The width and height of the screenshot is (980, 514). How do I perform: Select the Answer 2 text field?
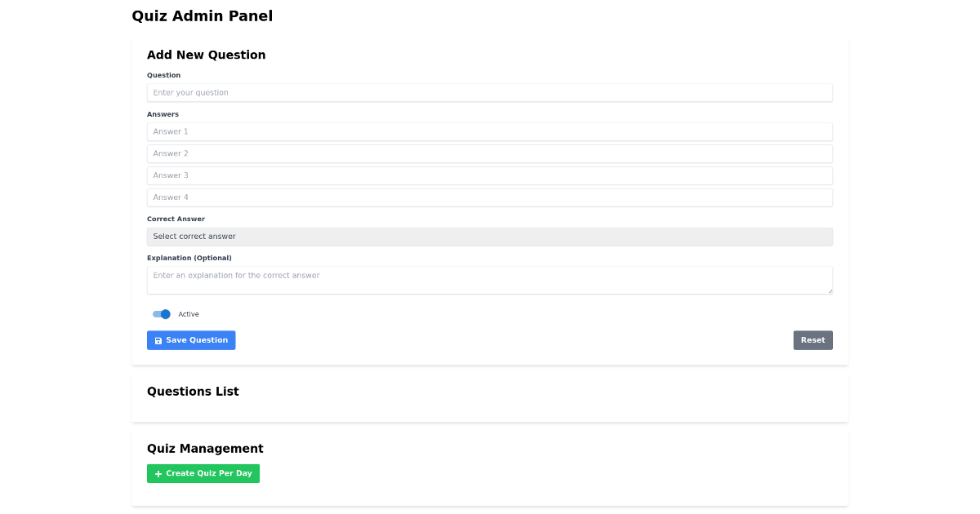click(x=490, y=153)
